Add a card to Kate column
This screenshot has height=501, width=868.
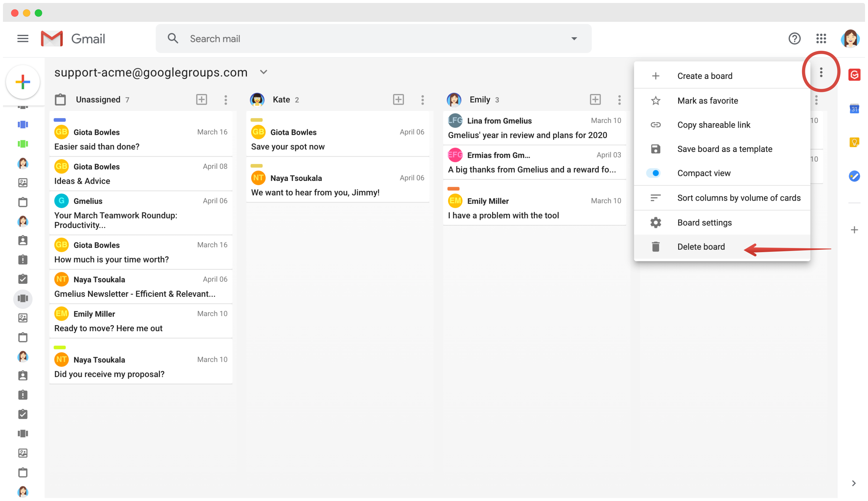coord(398,99)
